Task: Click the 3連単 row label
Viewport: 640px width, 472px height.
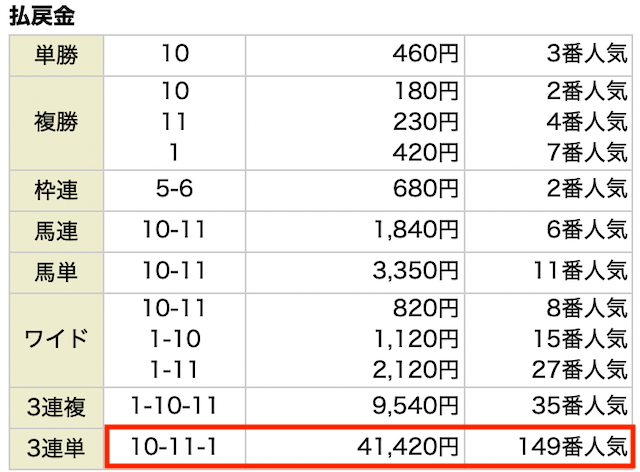Action: pyautogui.click(x=56, y=448)
